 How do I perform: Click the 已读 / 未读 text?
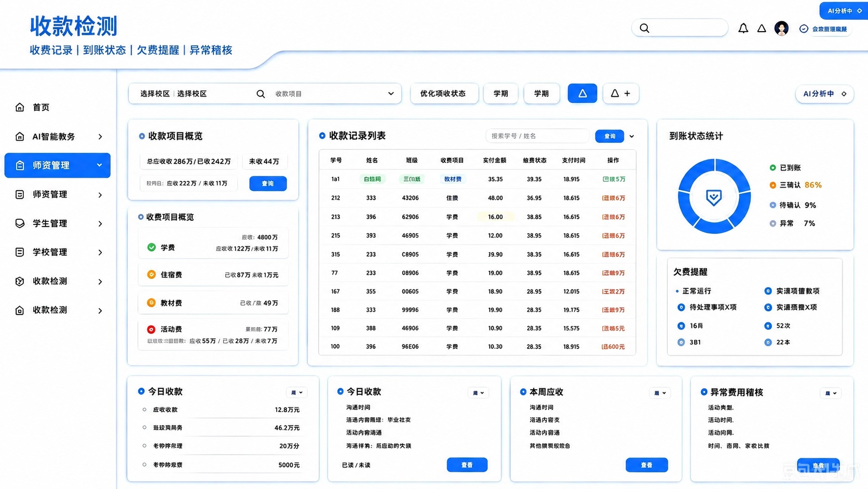[356, 465]
